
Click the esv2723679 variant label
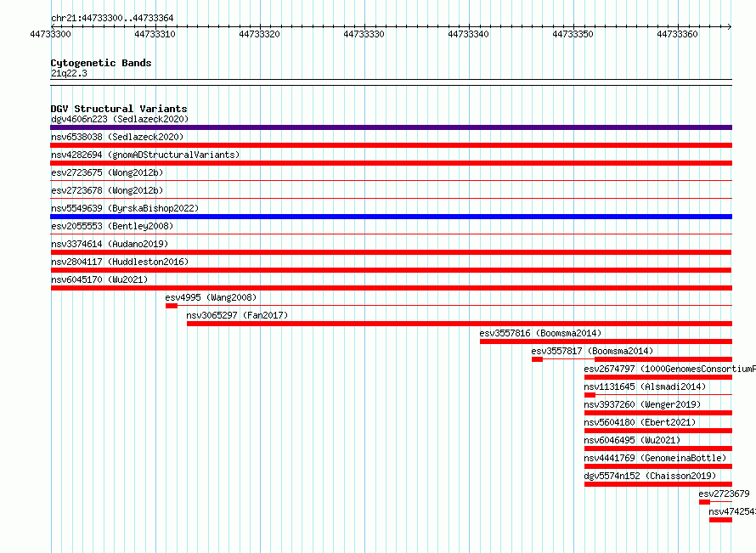pyautogui.click(x=724, y=494)
